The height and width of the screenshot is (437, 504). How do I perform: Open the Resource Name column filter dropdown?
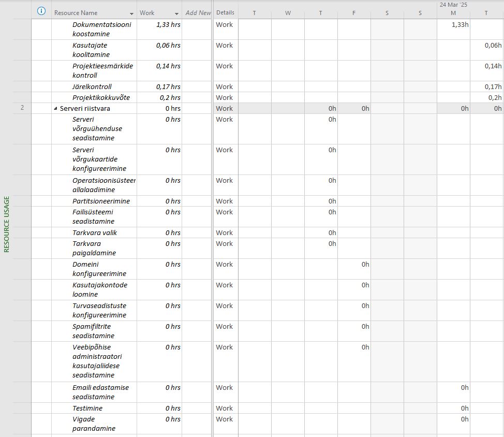point(131,13)
